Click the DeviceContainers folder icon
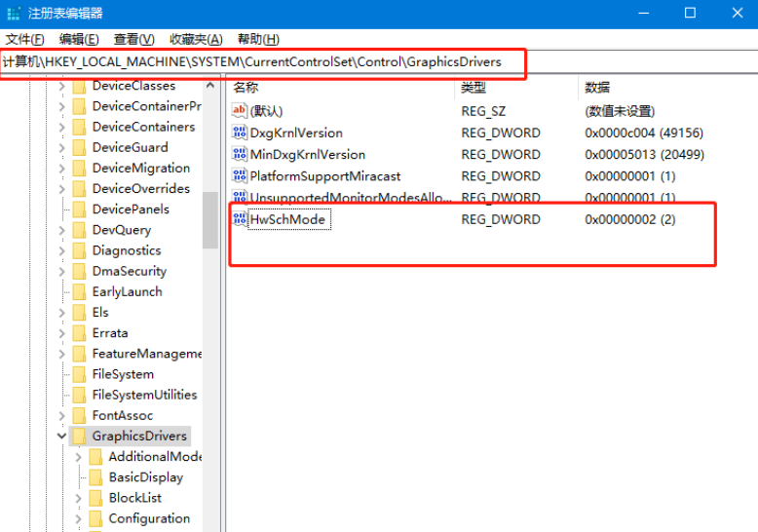Image resolution: width=758 pixels, height=532 pixels. 79,127
